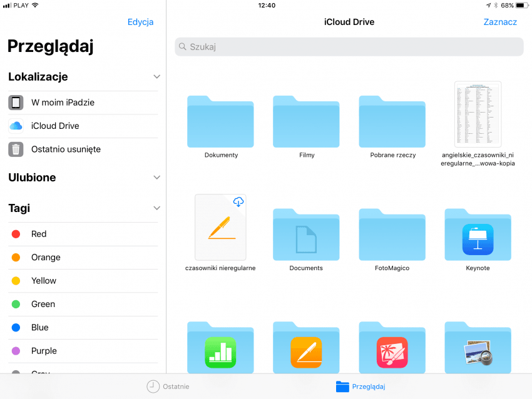The width and height of the screenshot is (532, 399).
Task: Open the angielskie_czasowniki document thumbnail
Action: point(478,114)
